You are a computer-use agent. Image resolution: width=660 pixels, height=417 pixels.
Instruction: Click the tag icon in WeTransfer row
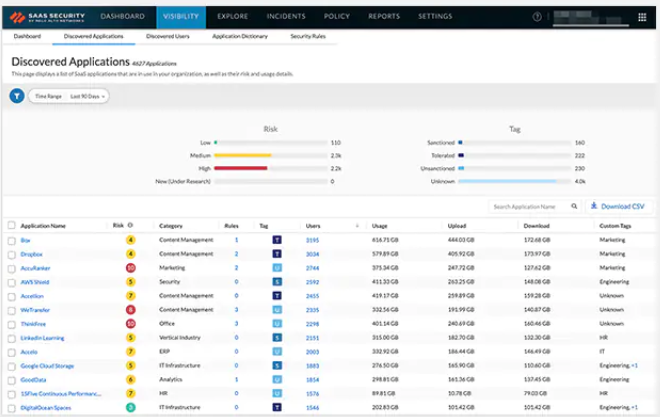[x=277, y=310]
